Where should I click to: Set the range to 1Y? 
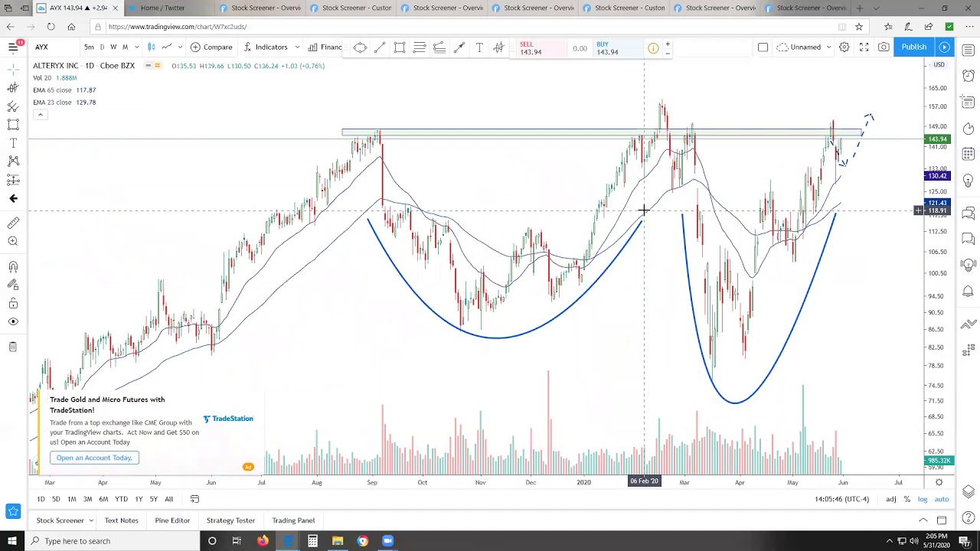tap(139, 499)
